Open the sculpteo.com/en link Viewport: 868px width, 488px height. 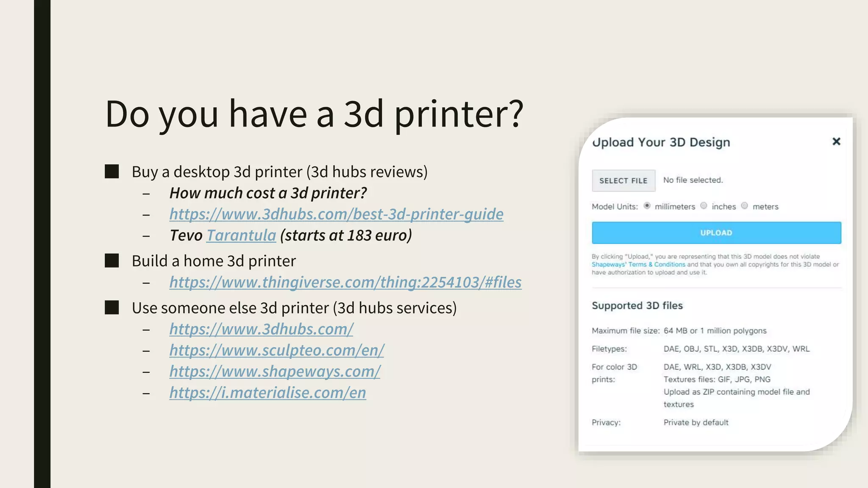point(277,350)
